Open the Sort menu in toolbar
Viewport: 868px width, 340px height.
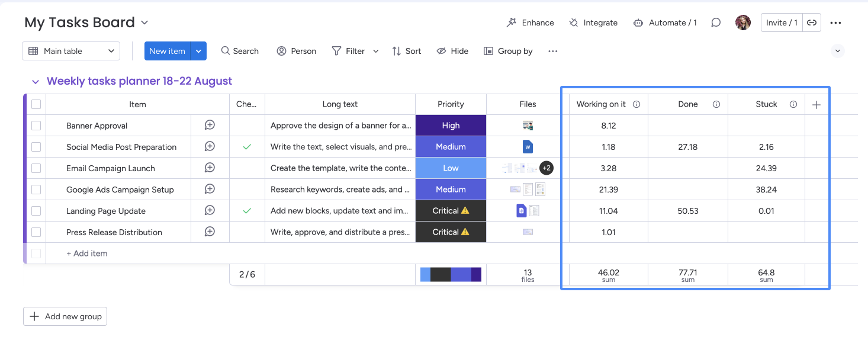coord(406,51)
